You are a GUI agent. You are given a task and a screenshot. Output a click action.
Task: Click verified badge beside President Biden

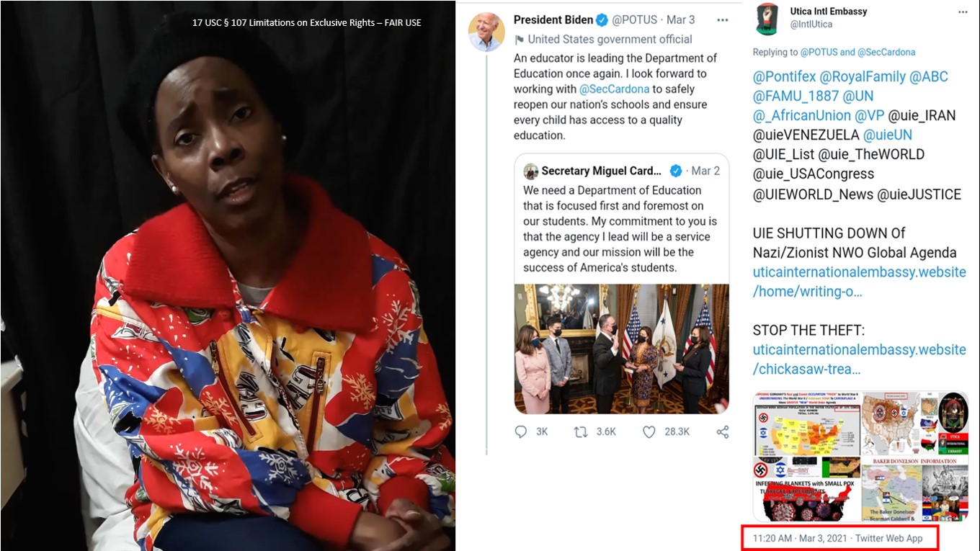click(x=602, y=20)
